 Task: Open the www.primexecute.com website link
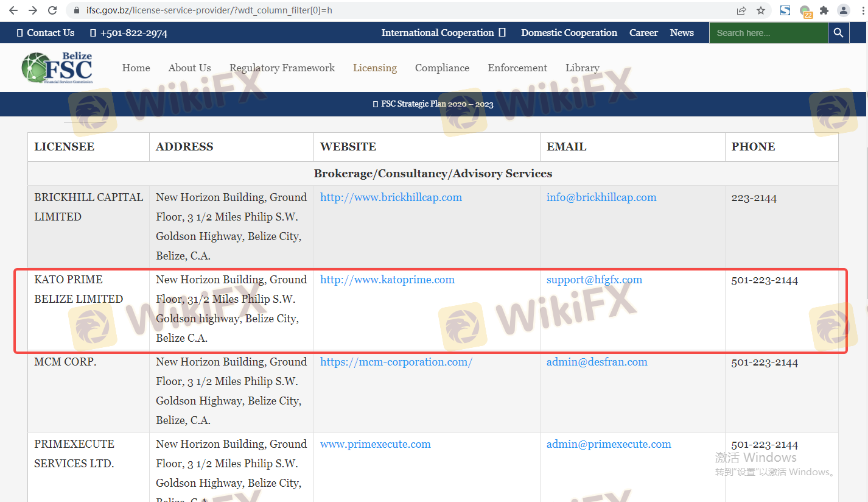(376, 444)
